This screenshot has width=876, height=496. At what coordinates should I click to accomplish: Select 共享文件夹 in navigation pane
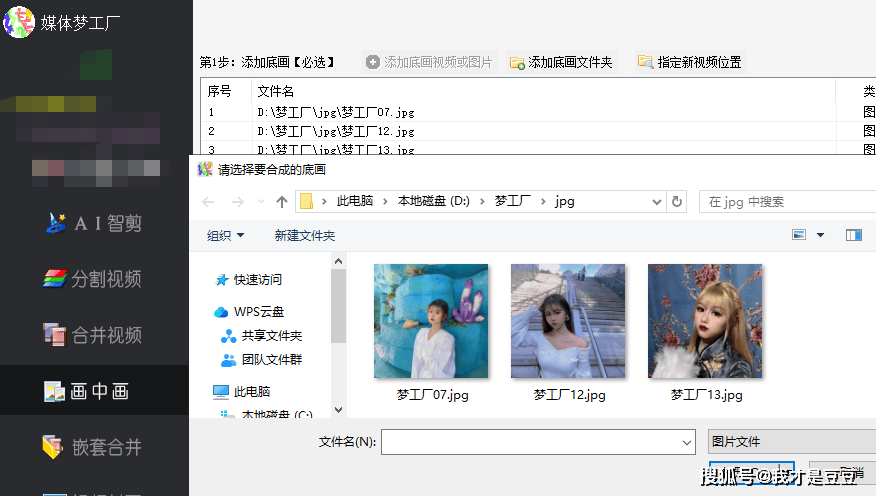[x=261, y=336]
